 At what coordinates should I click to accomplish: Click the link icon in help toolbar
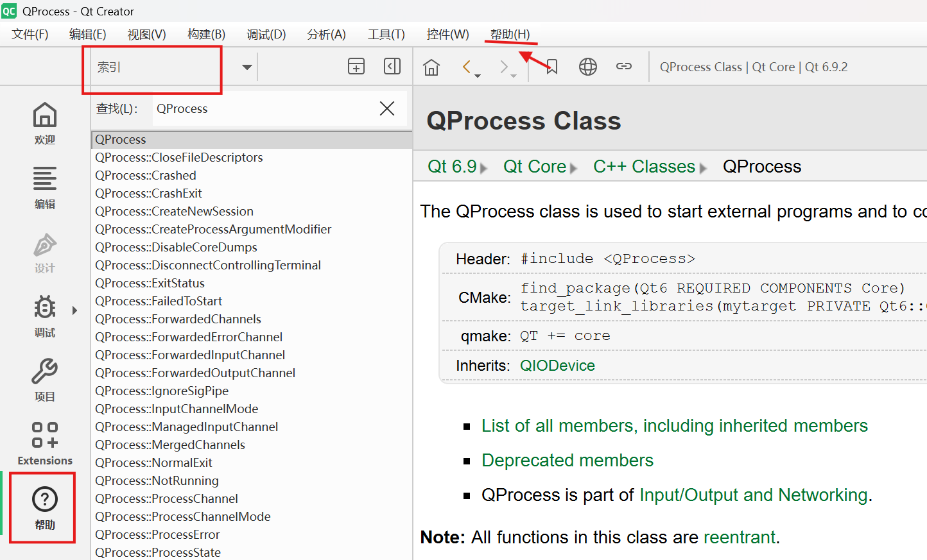pyautogui.click(x=624, y=66)
